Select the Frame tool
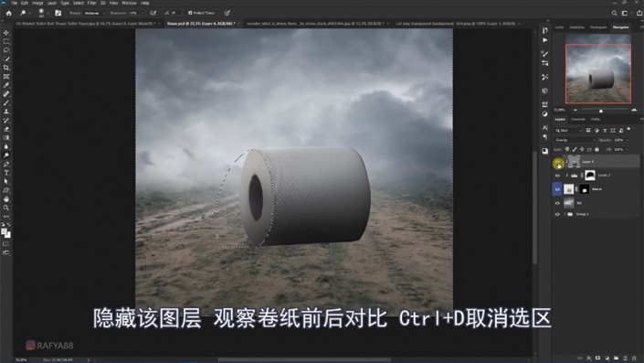 coord(6,77)
